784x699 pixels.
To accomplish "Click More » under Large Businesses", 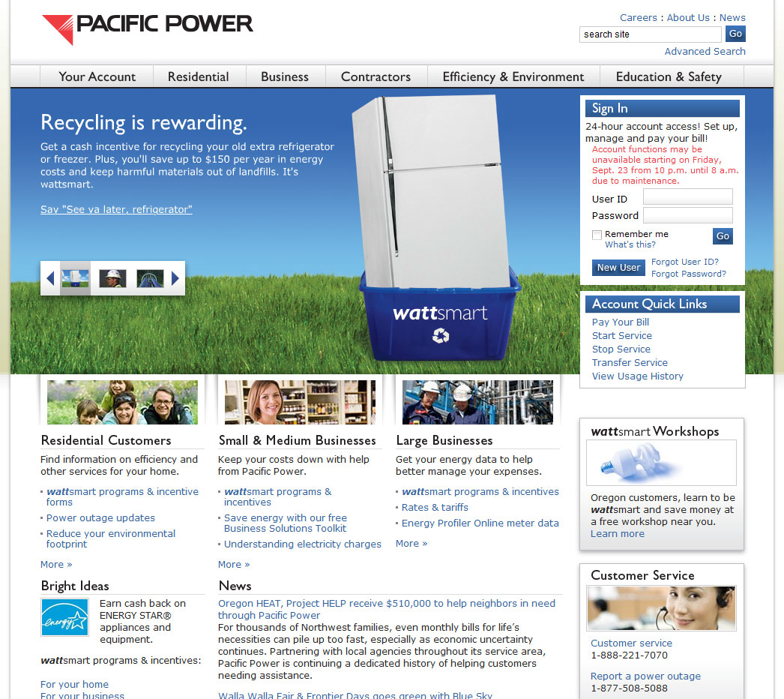I will pyautogui.click(x=411, y=544).
